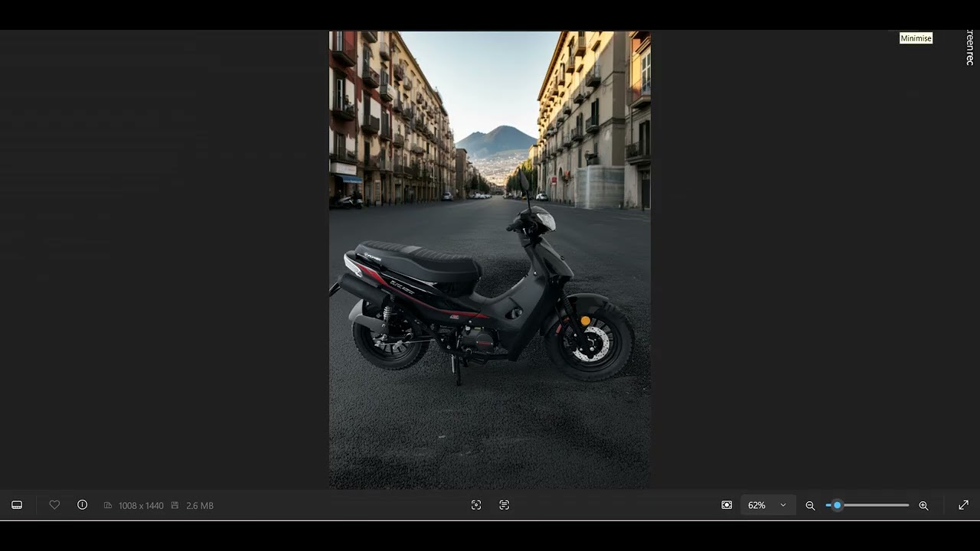Toggle the filmstrip view icon
The image size is (980, 551).
tap(17, 505)
